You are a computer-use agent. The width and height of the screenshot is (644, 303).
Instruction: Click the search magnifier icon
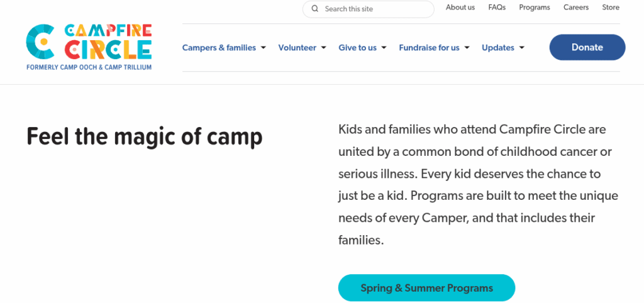pos(314,9)
